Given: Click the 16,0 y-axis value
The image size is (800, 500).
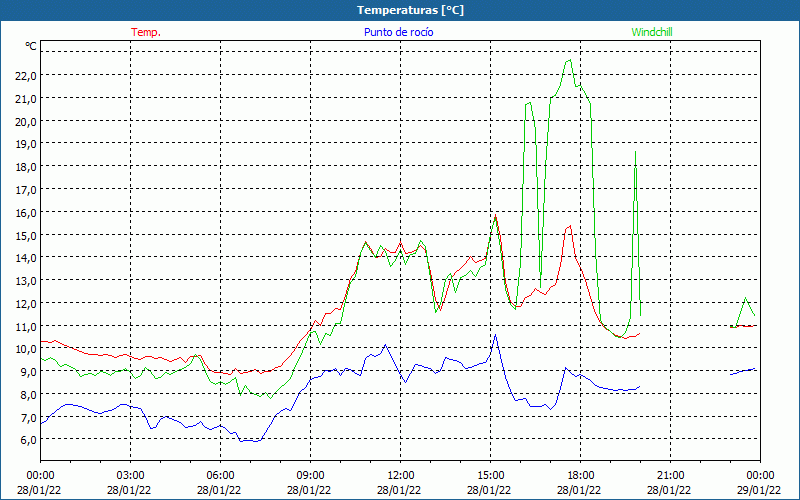Looking at the screenshot, I should pyautogui.click(x=26, y=212).
